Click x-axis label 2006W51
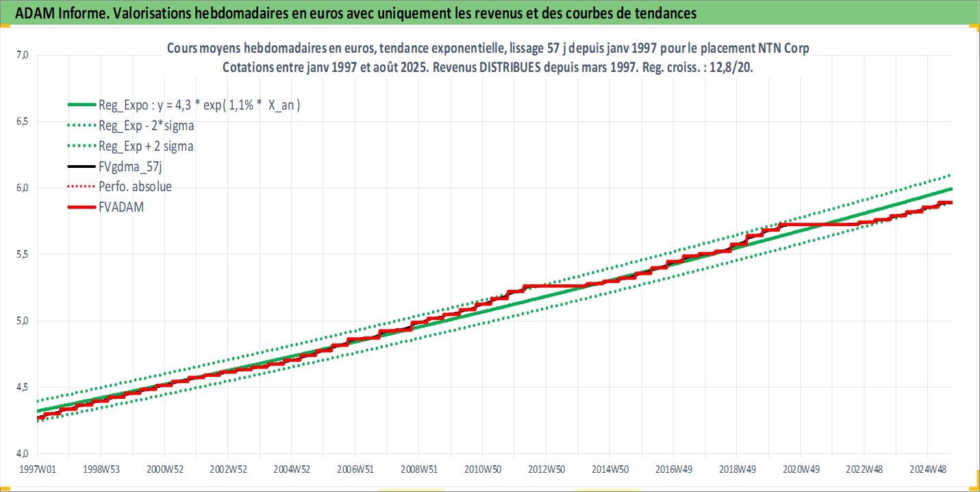The width and height of the screenshot is (980, 492). (355, 469)
